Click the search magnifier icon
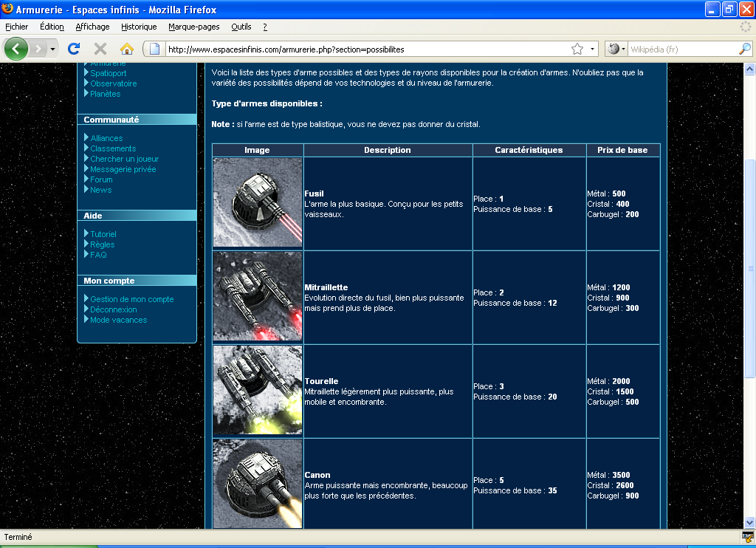This screenshot has height=548, width=756. [x=745, y=49]
